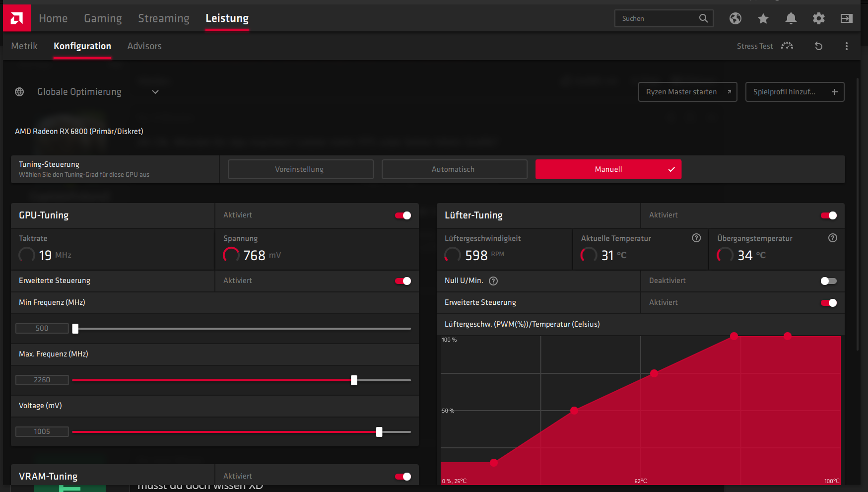Screen dimensions: 868x492
Task: Open favorites star icon
Action: coord(763,18)
